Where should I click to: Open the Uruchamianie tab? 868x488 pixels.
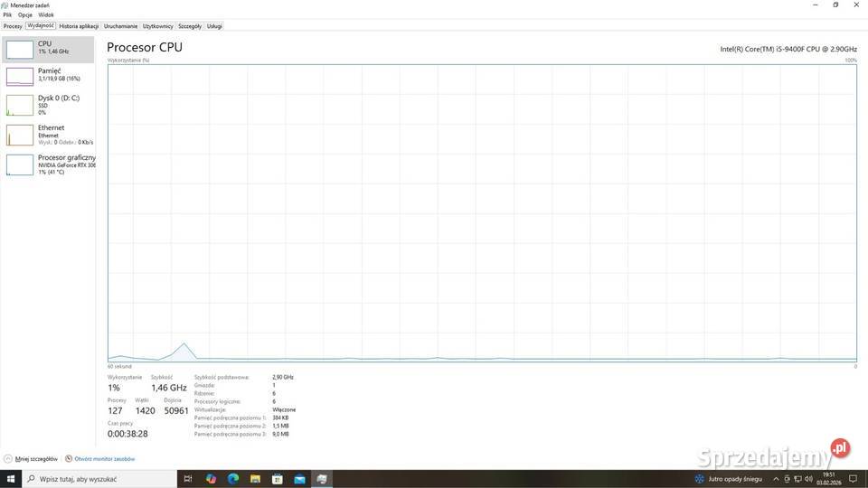point(120,26)
